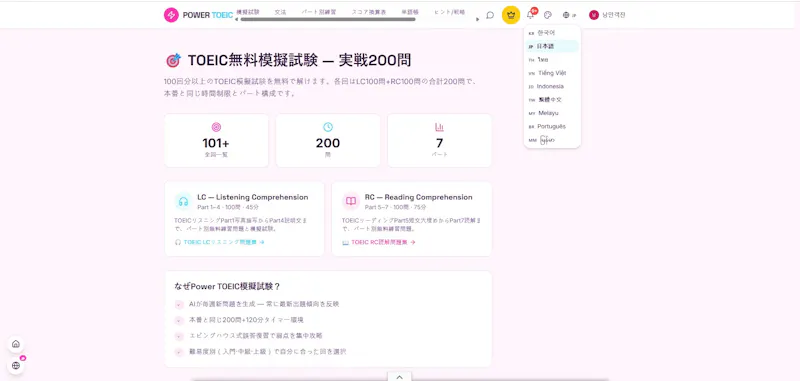Click the 101+ 全回一覧 stat card
This screenshot has height=381, width=800.
pyautogui.click(x=216, y=140)
